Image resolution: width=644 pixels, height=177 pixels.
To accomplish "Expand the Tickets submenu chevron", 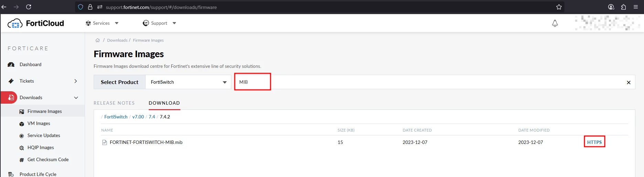I will (x=76, y=81).
